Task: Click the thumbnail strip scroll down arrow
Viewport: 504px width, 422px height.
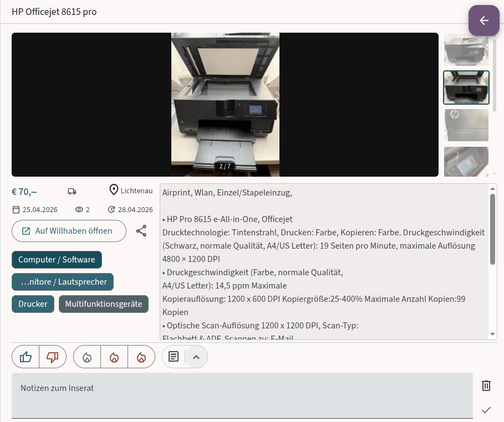Action: pos(495,174)
